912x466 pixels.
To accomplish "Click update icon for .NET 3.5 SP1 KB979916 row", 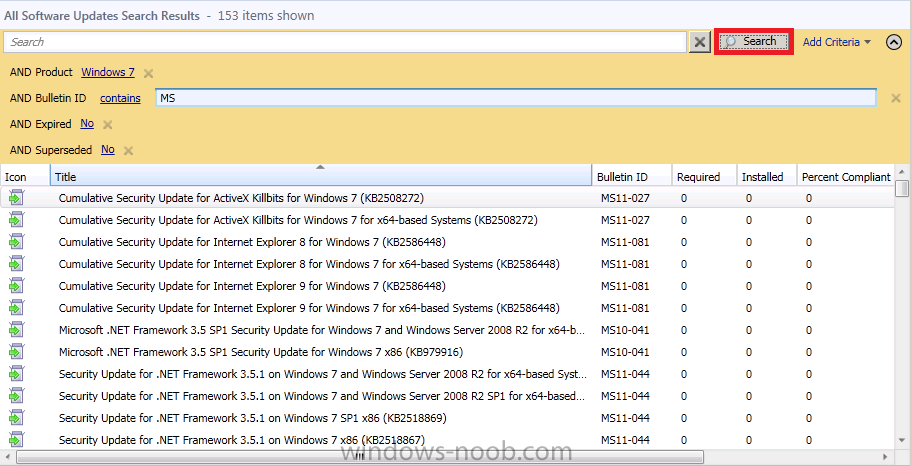I will tap(16, 352).
